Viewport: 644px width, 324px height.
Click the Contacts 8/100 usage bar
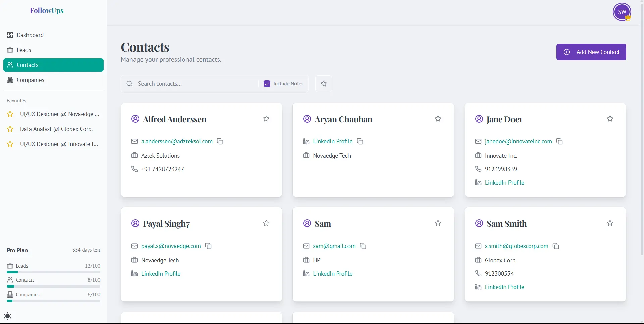53,286
